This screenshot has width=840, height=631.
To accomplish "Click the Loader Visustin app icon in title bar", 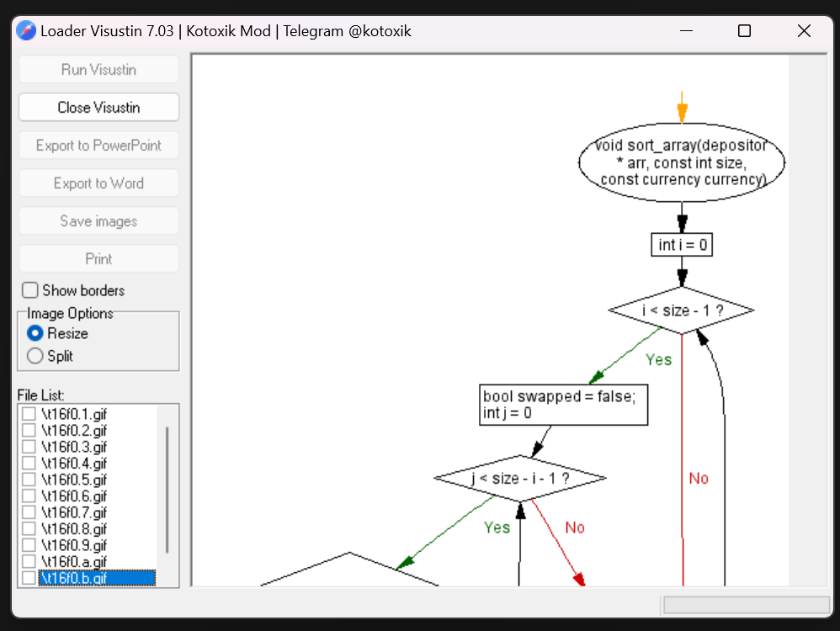I will (26, 31).
